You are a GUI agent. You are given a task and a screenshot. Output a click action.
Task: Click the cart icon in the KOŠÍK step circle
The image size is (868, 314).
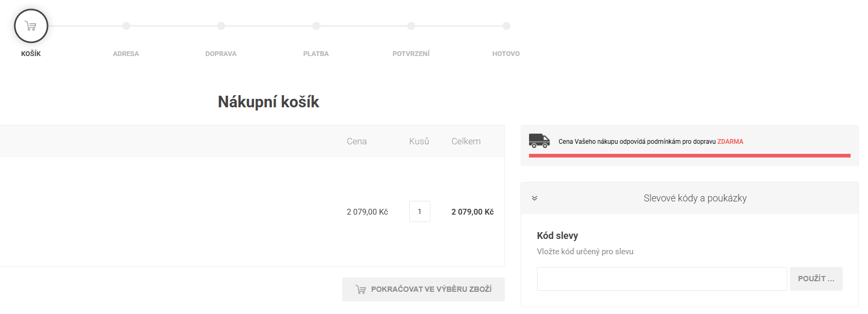pyautogui.click(x=31, y=26)
